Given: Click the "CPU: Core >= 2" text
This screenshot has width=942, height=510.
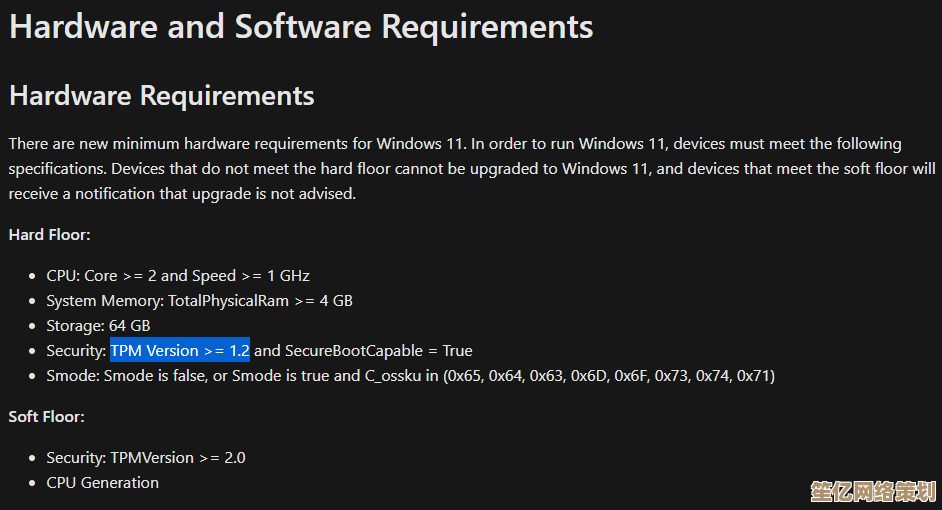Looking at the screenshot, I should point(101,275).
